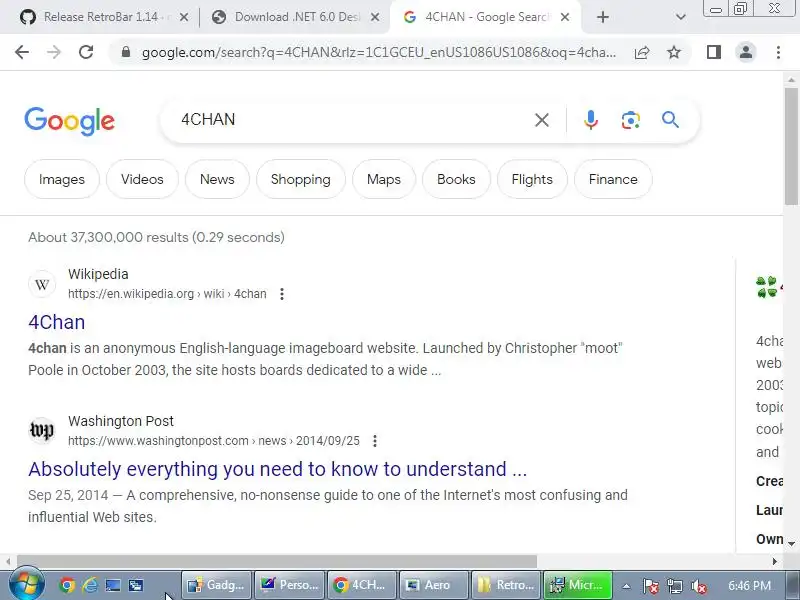This screenshot has height=600, width=800.
Task: Open more options for Washington Post result
Action: [x=374, y=441]
